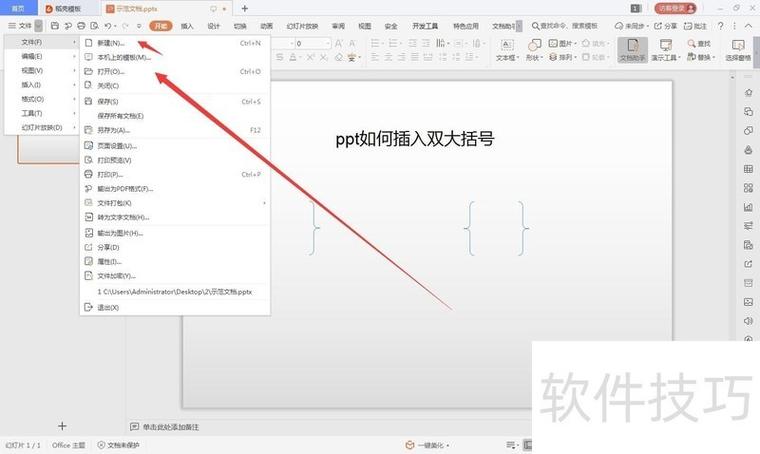Open the font size dropdown showing 0
Viewport: 760px width, 454px height.
pos(328,43)
